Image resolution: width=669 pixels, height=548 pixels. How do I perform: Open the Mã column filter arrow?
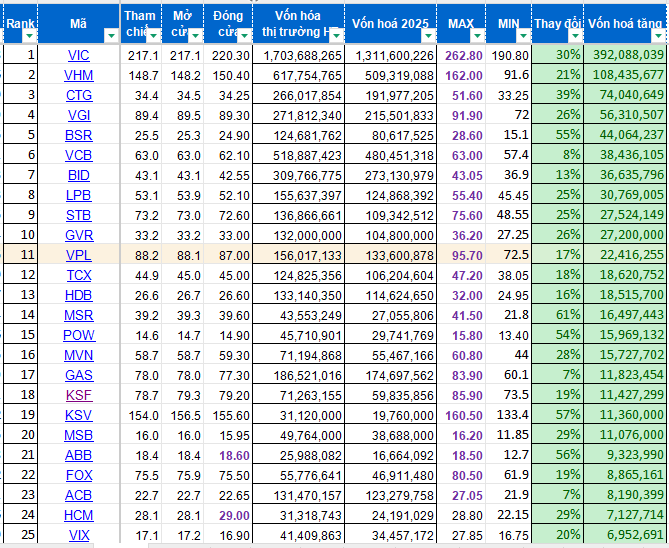(111, 36)
